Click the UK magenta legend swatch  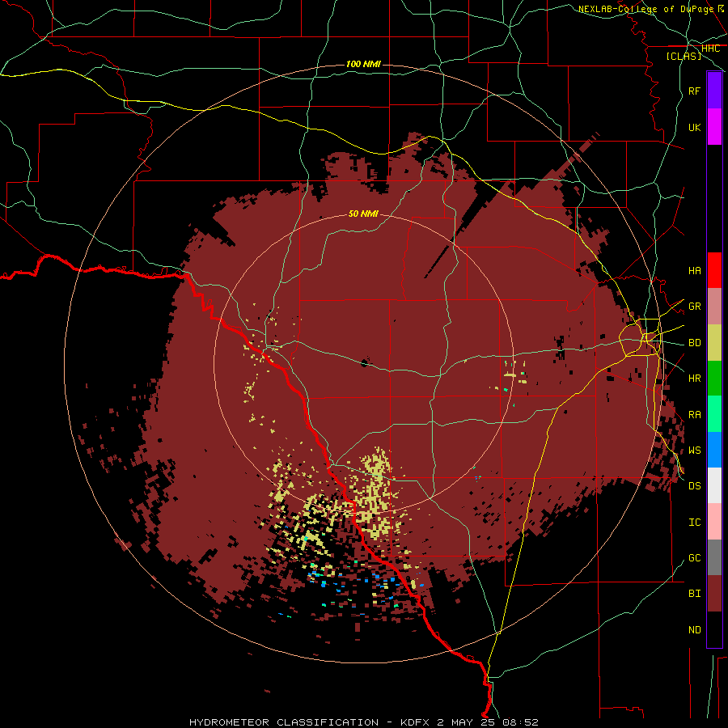point(714,127)
